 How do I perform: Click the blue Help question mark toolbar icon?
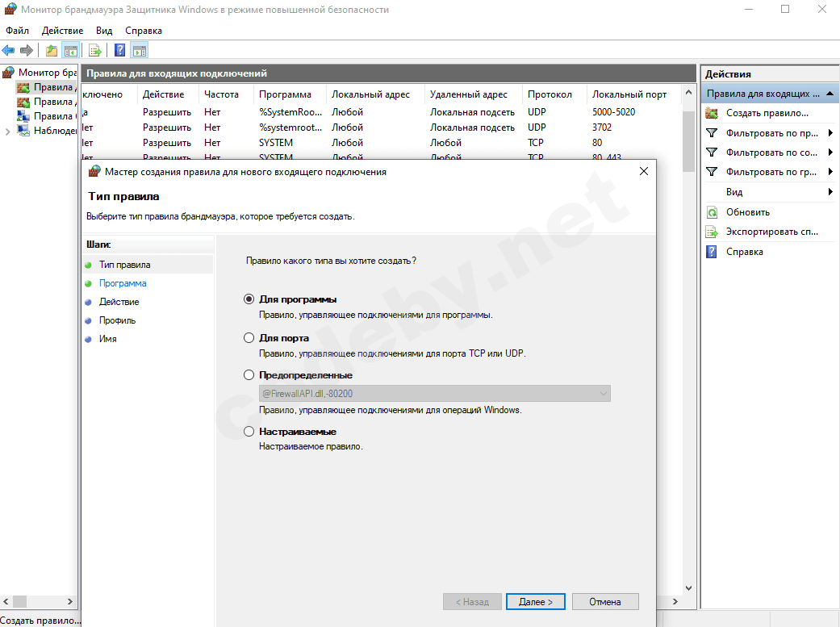coord(119,51)
